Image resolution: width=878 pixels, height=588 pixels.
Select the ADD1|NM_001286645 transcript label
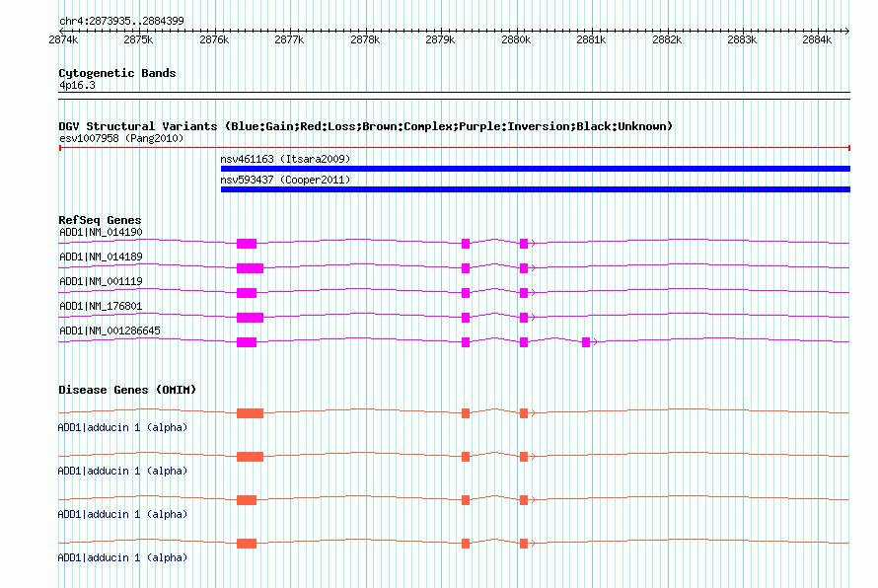click(110, 331)
